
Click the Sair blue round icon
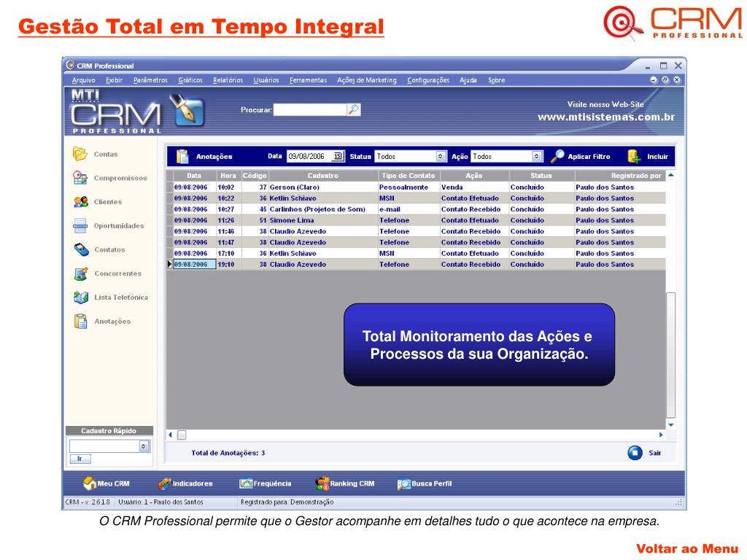click(x=635, y=452)
